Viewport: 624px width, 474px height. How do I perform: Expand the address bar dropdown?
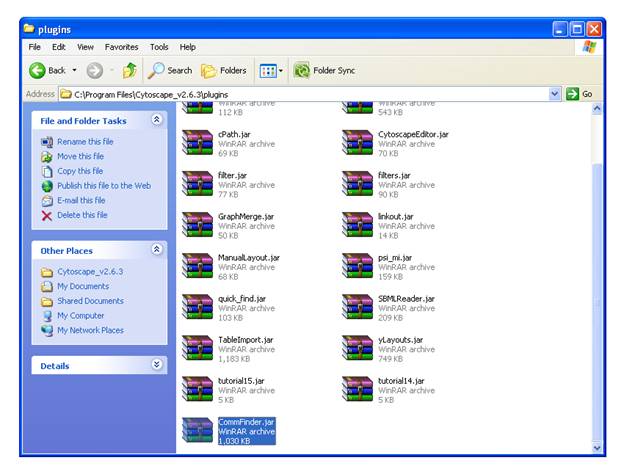(x=555, y=94)
